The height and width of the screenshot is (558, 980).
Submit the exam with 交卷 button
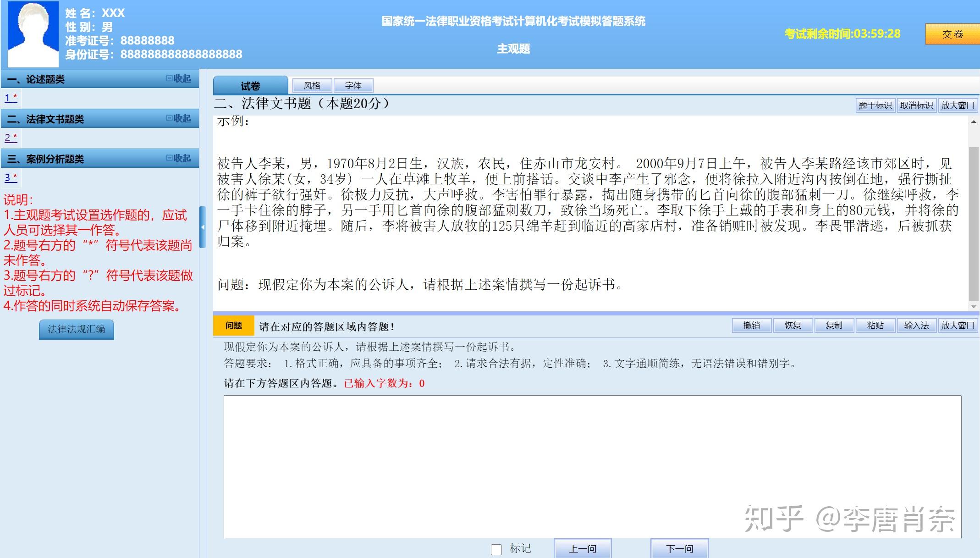(952, 34)
